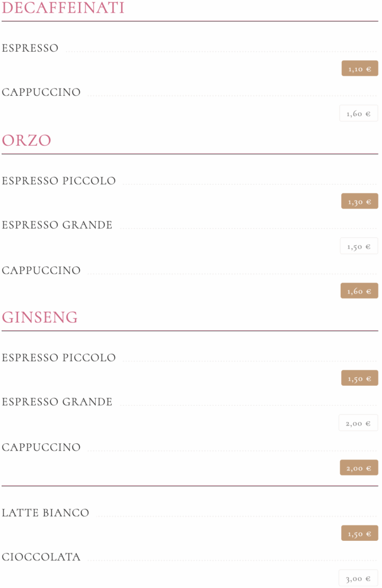Pick Cappuccino under Ginseng
Viewport: 382px width, 588px height.
[x=41, y=447]
